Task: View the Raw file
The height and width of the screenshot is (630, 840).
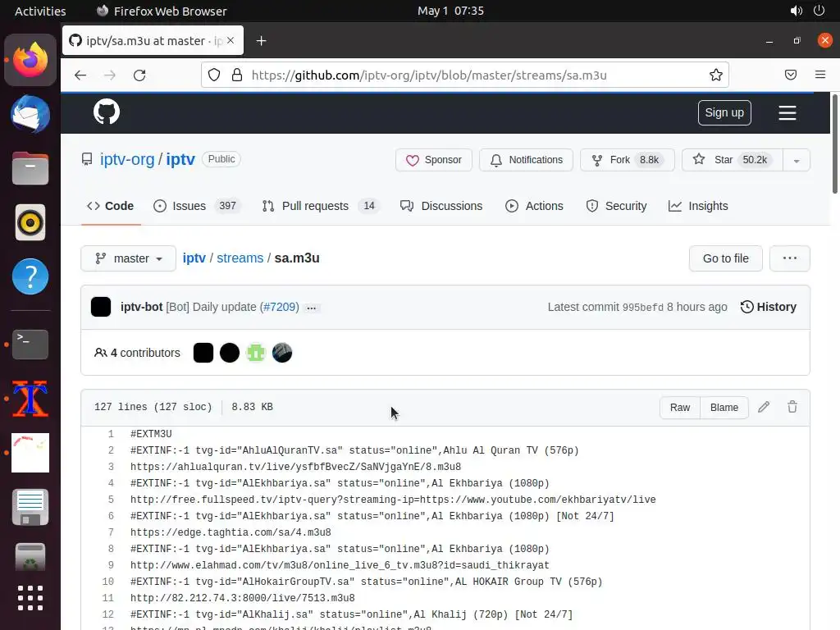Action: pyautogui.click(x=680, y=407)
